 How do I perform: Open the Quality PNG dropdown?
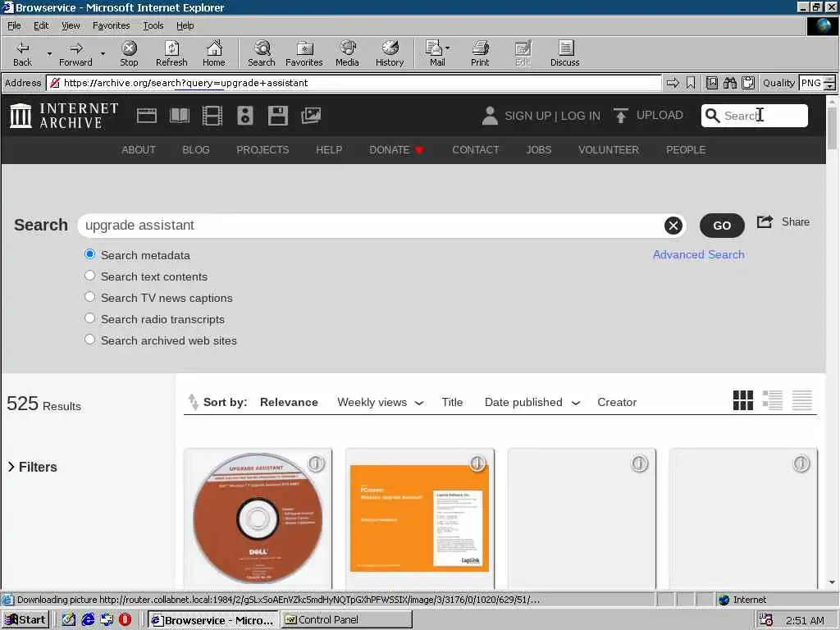point(829,83)
